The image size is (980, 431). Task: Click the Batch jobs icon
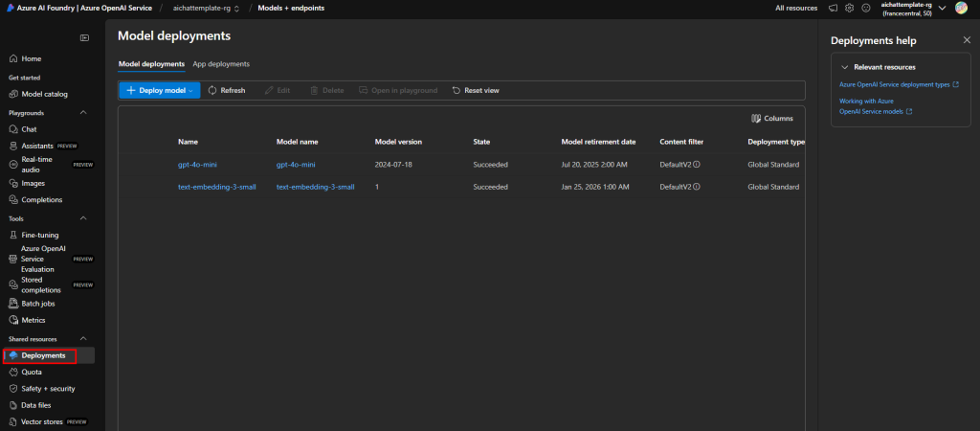pyautogui.click(x=13, y=304)
